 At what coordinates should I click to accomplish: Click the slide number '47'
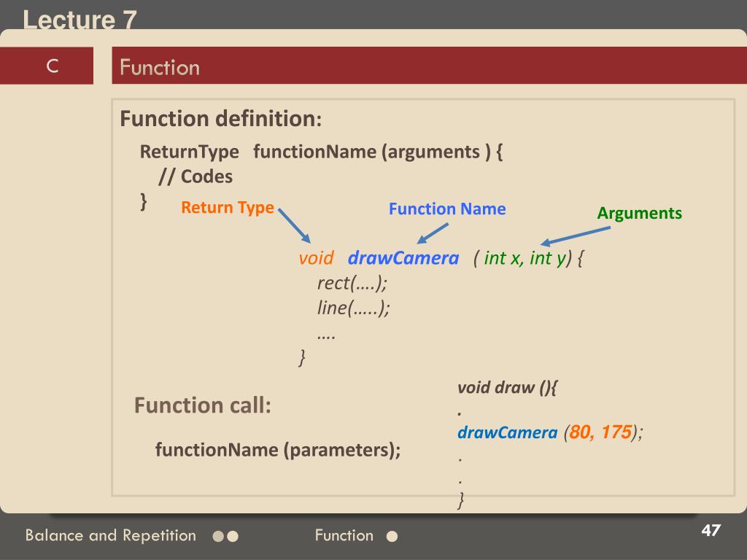click(711, 531)
